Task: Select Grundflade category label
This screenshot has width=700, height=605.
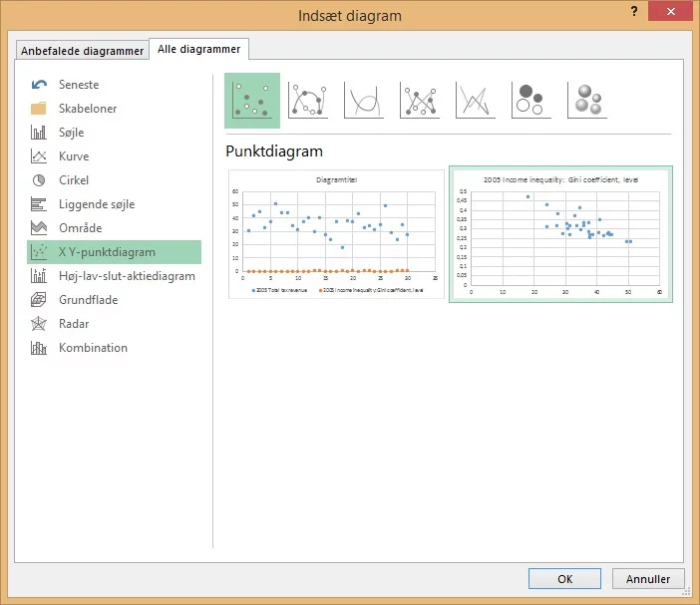Action: click(89, 300)
